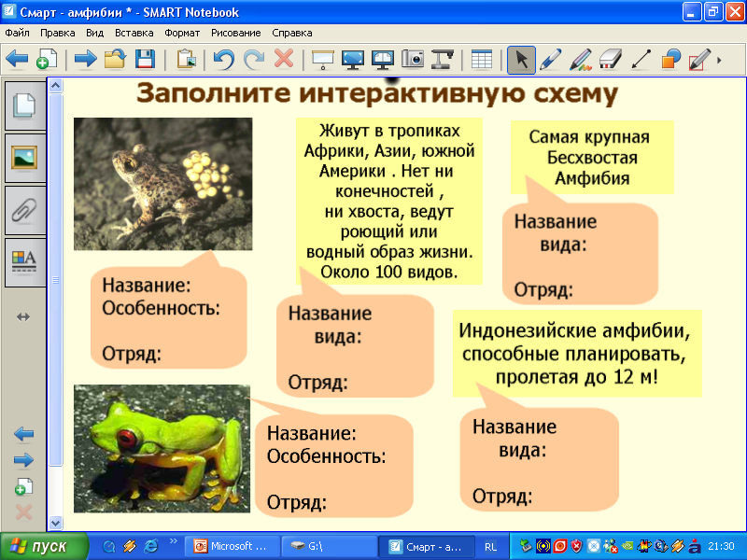The height and width of the screenshot is (560, 747).
Task: Pick the Creative Pen tool
Action: (580, 60)
